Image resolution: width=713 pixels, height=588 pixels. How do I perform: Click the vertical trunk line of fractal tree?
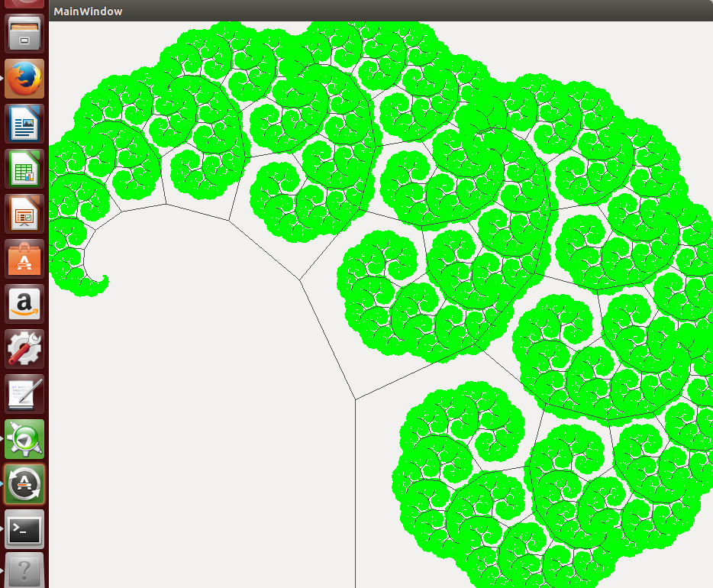click(355, 496)
